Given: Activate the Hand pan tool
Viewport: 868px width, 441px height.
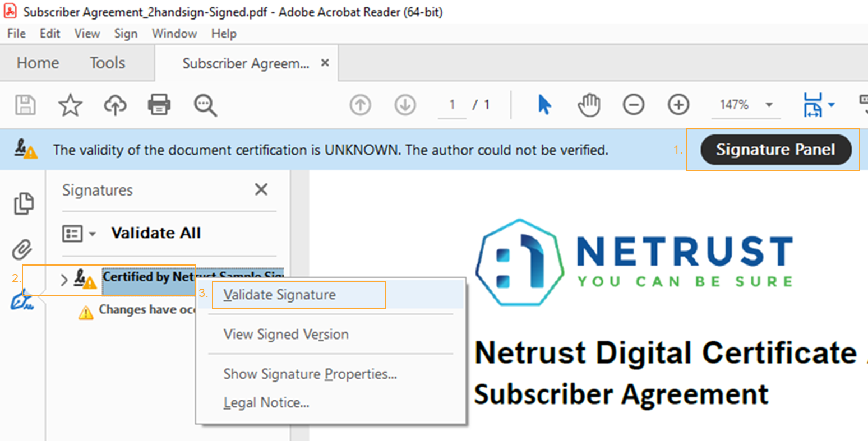Looking at the screenshot, I should (589, 105).
